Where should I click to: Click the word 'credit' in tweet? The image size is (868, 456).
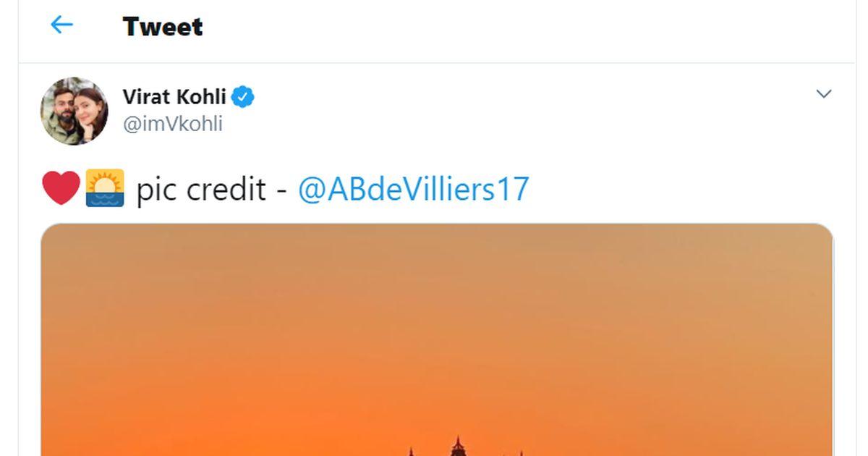pyautogui.click(x=226, y=189)
